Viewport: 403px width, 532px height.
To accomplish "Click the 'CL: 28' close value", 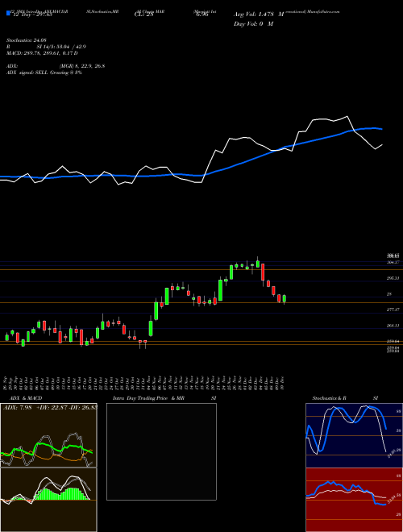I will 144,15.
